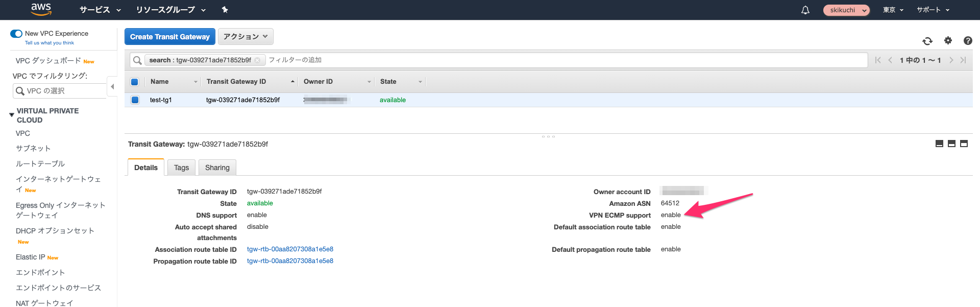Open the settings gear icon
The height and width of the screenshot is (307, 980).
coord(948,40)
